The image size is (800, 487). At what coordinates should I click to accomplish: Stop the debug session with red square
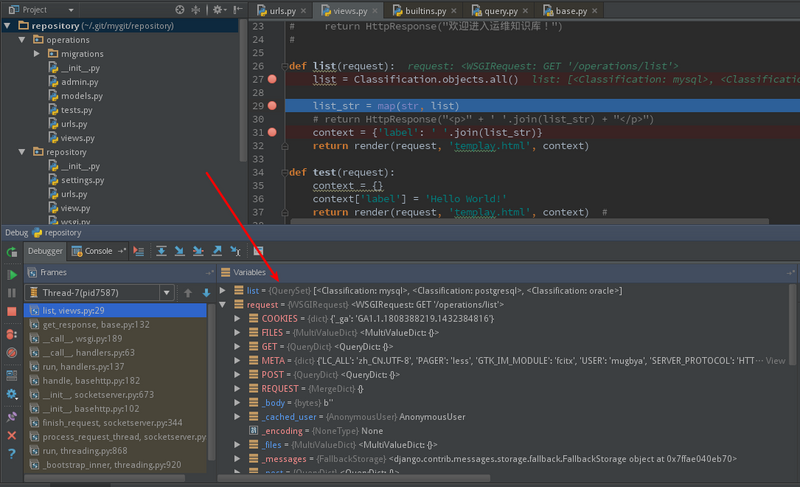tap(12, 311)
